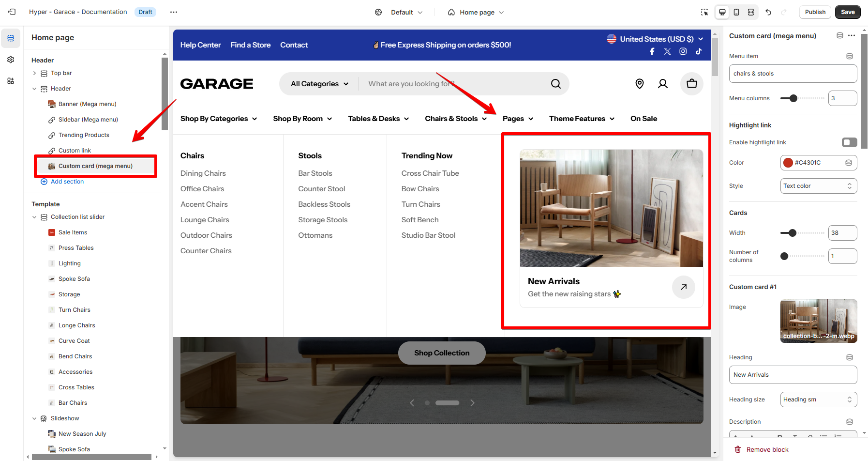Image resolution: width=868 pixels, height=461 pixels.
Task: Open the shopping cart bag icon
Action: [692, 84]
